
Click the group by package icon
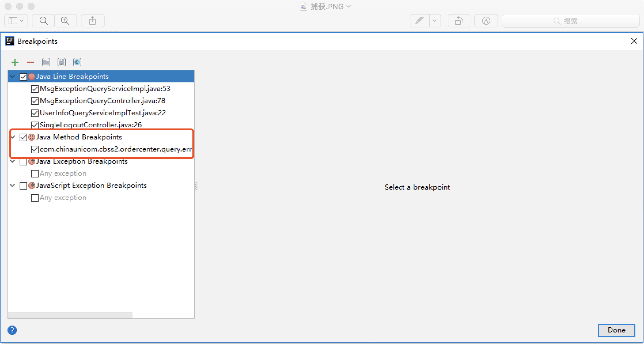point(46,62)
